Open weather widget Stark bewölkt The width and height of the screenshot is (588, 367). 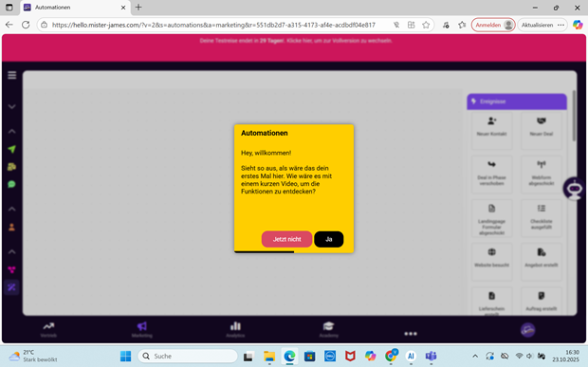(33, 357)
